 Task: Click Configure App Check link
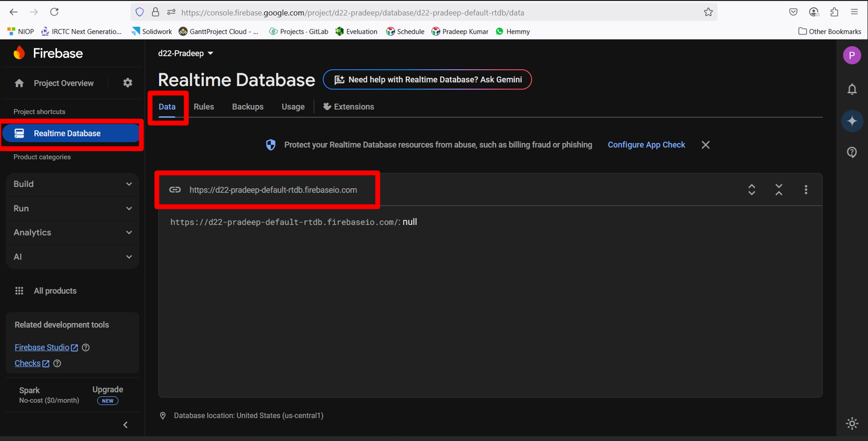(646, 145)
